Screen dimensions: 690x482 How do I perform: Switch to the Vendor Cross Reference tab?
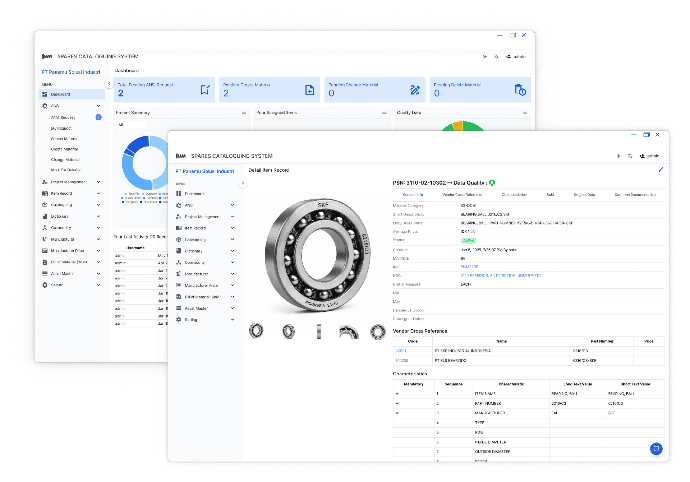pyautogui.click(x=462, y=194)
